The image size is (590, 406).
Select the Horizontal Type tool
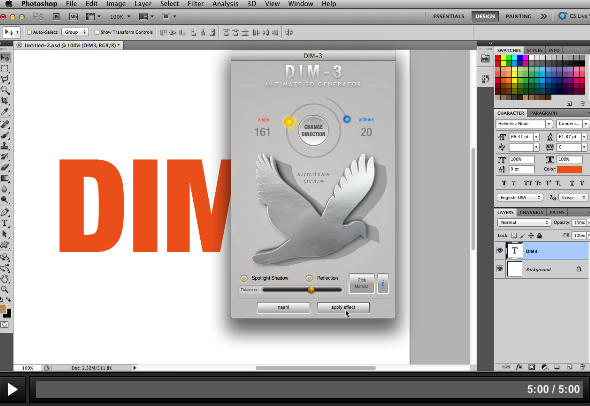pyautogui.click(x=5, y=223)
